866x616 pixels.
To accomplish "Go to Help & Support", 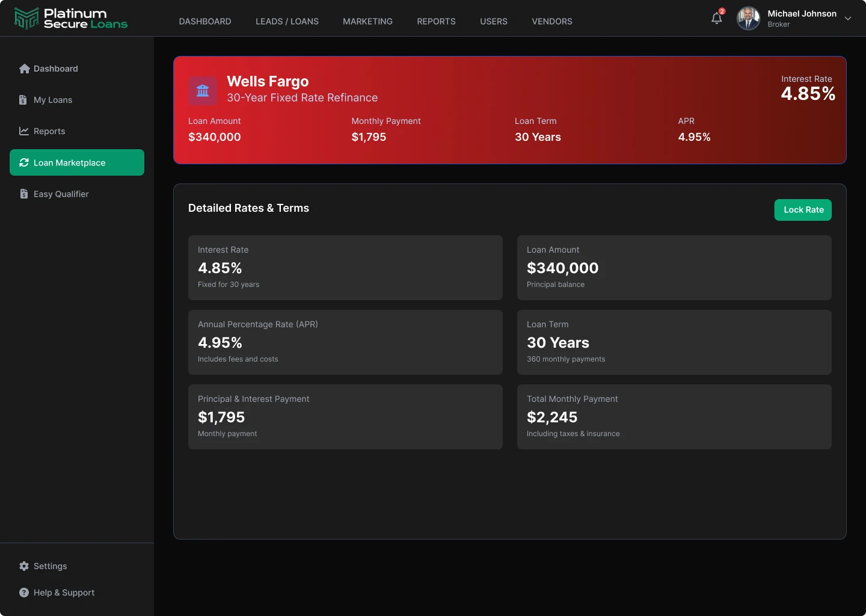I will [x=77, y=593].
